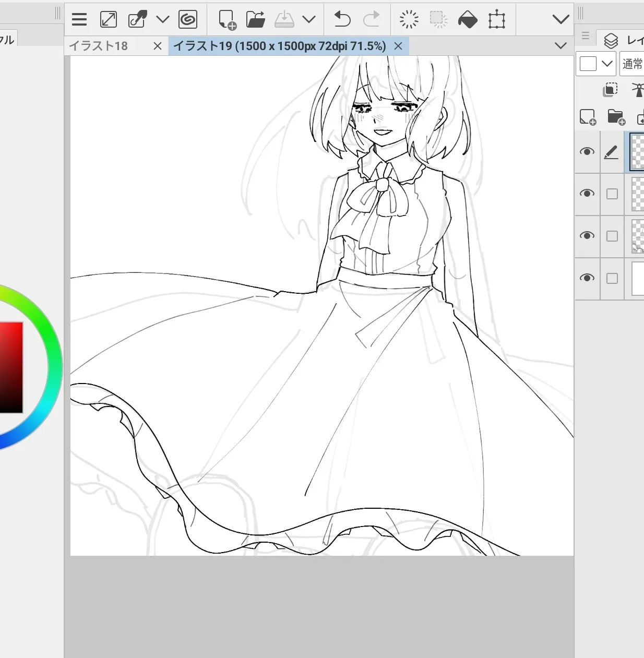This screenshot has width=644, height=658.
Task: Check the third layer's selection checkbox
Action: click(612, 236)
